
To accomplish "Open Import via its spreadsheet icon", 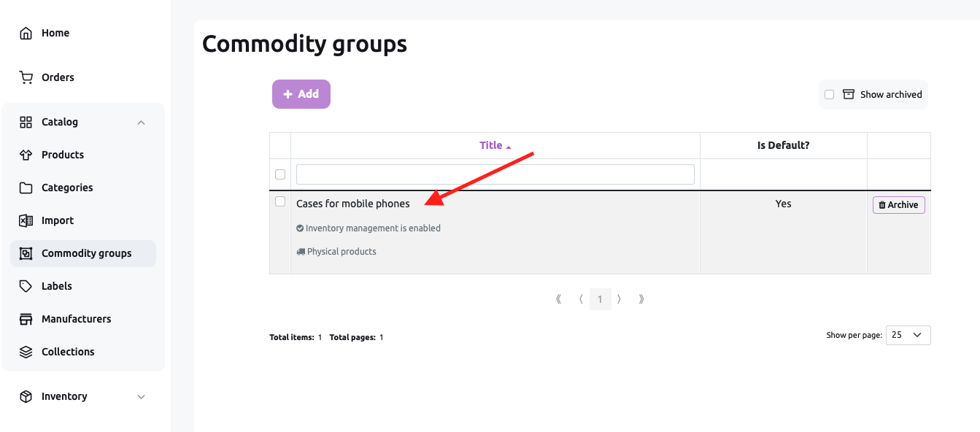I will tap(26, 220).
